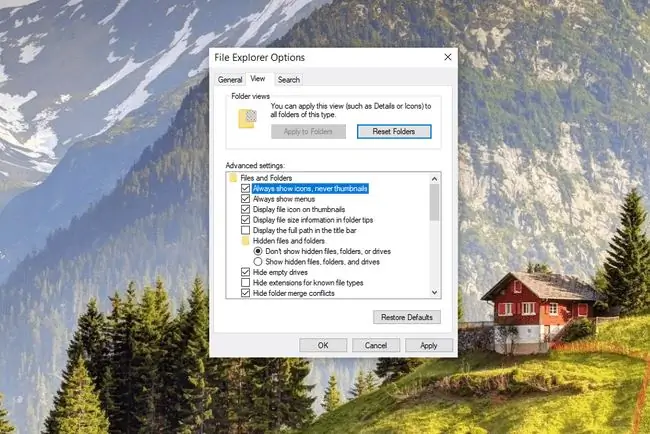This screenshot has width=650, height=434.
Task: Click the Advanced settings scrollbar thumb
Action: coord(434,203)
